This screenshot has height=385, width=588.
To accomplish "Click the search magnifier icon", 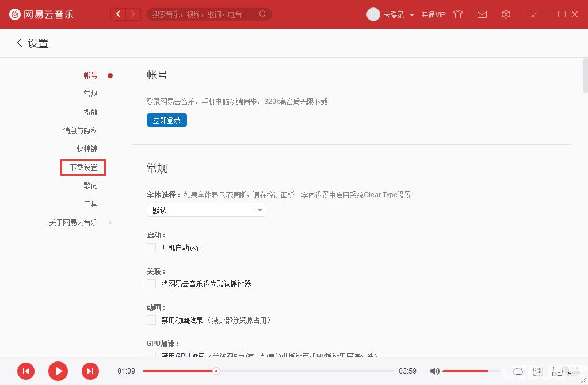I will tap(263, 14).
